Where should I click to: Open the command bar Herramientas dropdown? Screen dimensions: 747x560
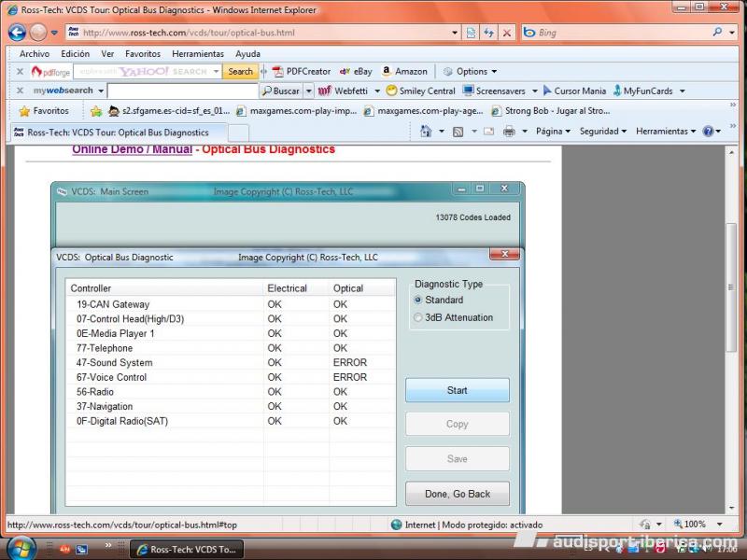[x=666, y=132]
